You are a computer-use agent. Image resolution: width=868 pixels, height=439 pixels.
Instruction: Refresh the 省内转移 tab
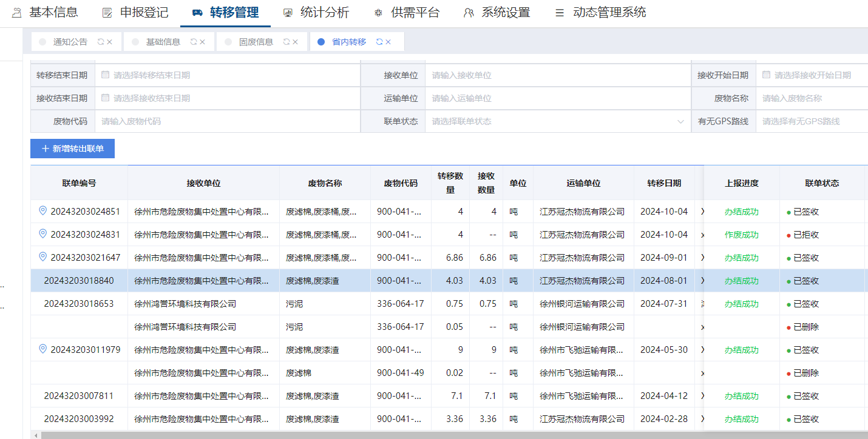pos(379,42)
